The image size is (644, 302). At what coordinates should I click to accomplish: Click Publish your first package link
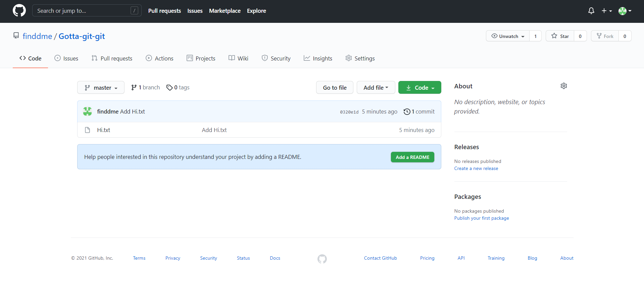pyautogui.click(x=482, y=218)
